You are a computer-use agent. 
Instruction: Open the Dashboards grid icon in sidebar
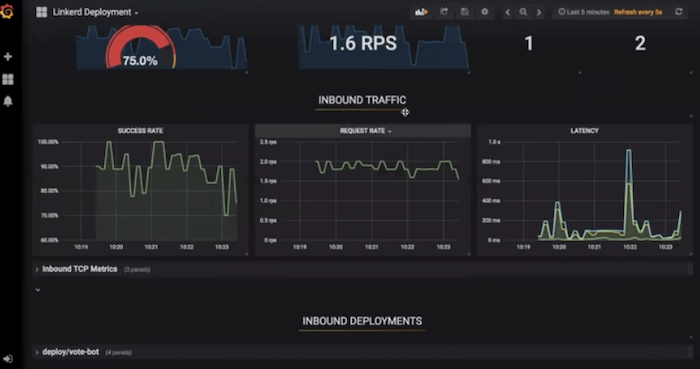[8, 79]
